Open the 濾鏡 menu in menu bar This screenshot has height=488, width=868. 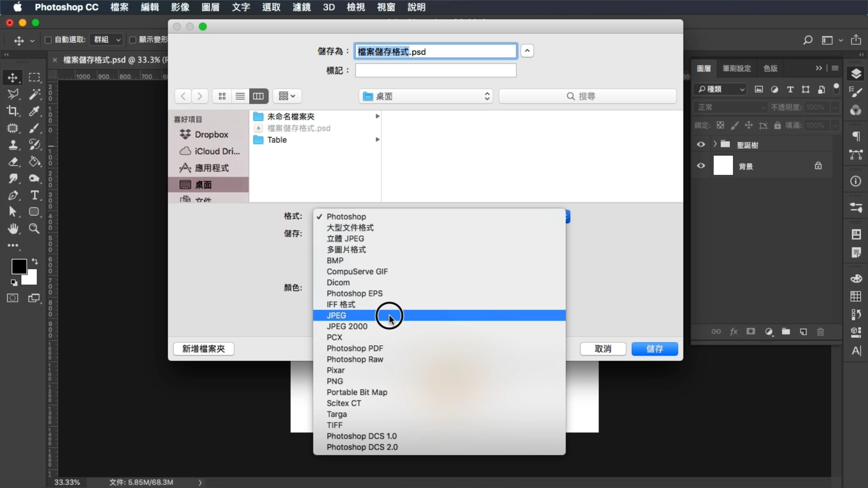click(302, 7)
